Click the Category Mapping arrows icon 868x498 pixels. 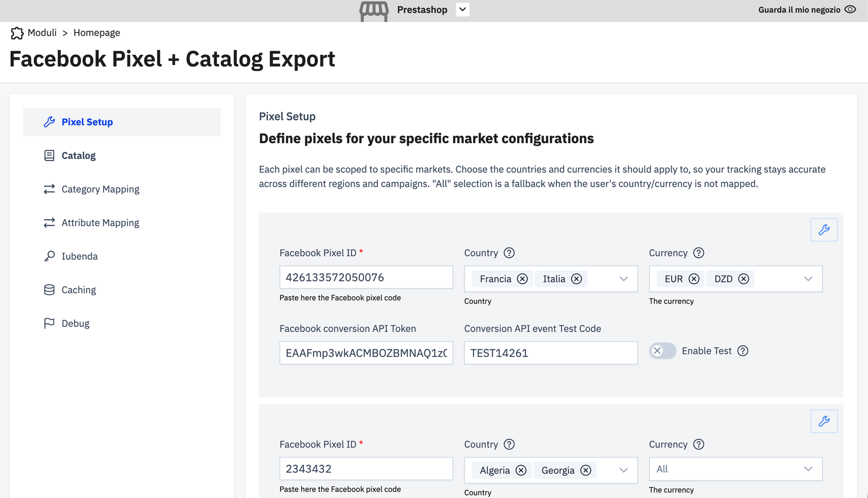49,189
